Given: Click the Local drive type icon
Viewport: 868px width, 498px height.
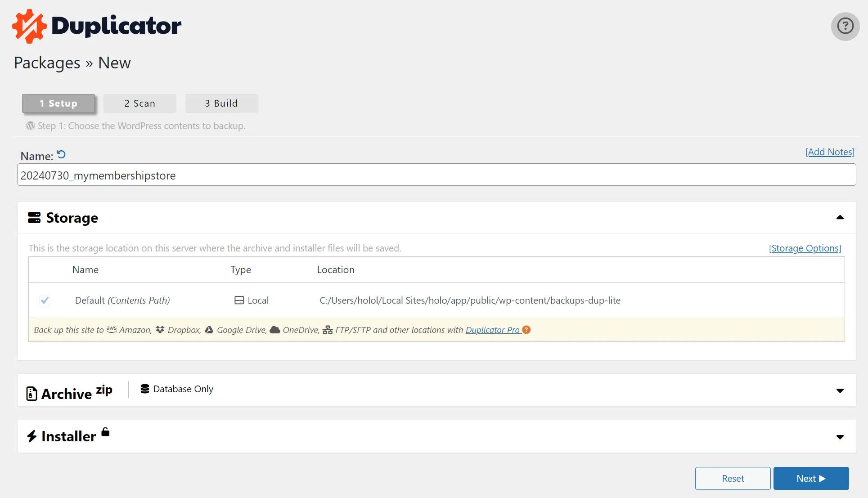Looking at the screenshot, I should (239, 300).
